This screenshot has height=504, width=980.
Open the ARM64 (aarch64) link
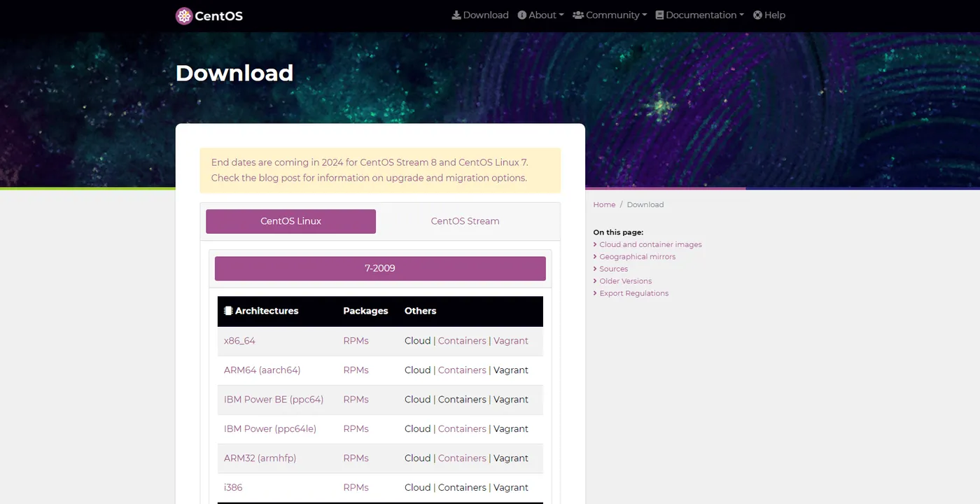[262, 370]
